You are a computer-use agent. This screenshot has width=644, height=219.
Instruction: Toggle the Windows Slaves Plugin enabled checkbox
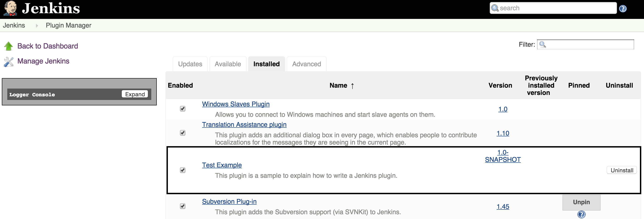(182, 109)
